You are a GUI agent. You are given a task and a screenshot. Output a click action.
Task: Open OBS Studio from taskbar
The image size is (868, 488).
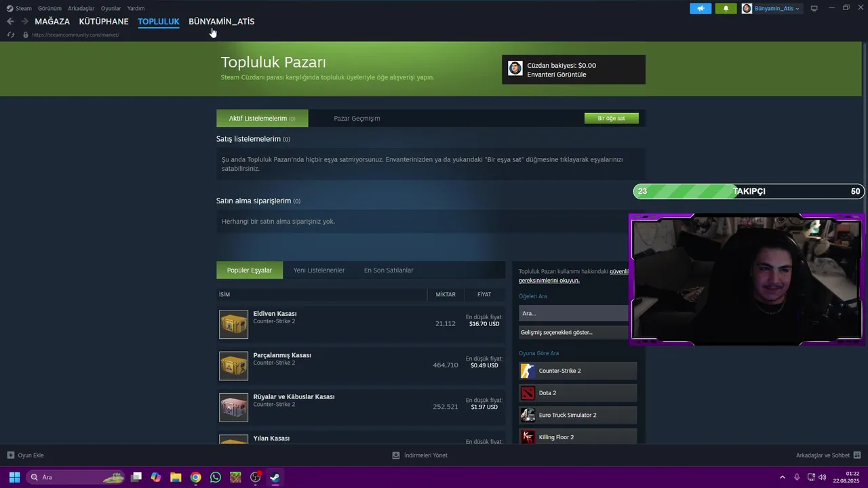pos(256,477)
